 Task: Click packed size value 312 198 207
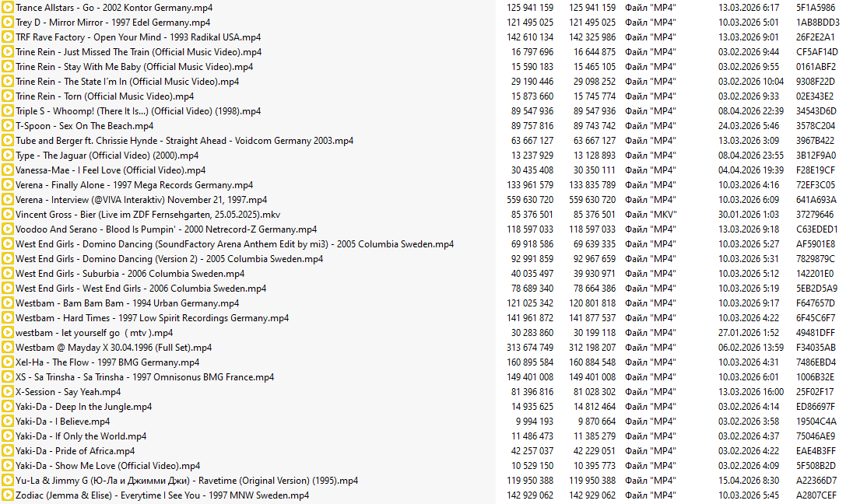pyautogui.click(x=592, y=348)
